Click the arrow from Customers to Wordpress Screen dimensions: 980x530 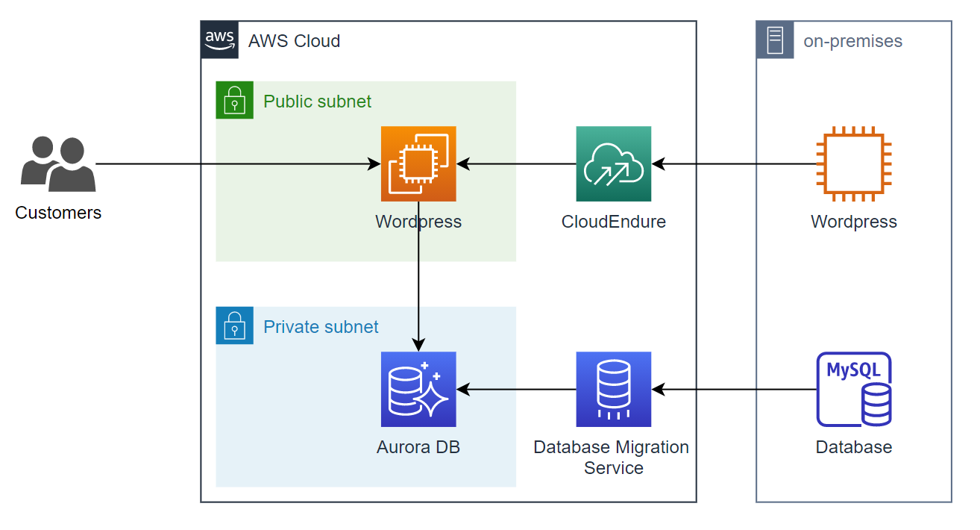coord(239,163)
